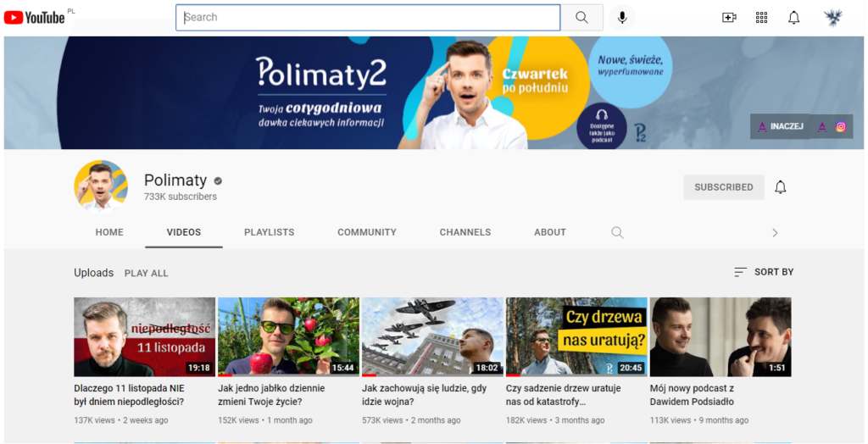The image size is (868, 444).
Task: Open title Czy sadzenie drzew uratuje nas od katastrofy
Action: tap(564, 396)
